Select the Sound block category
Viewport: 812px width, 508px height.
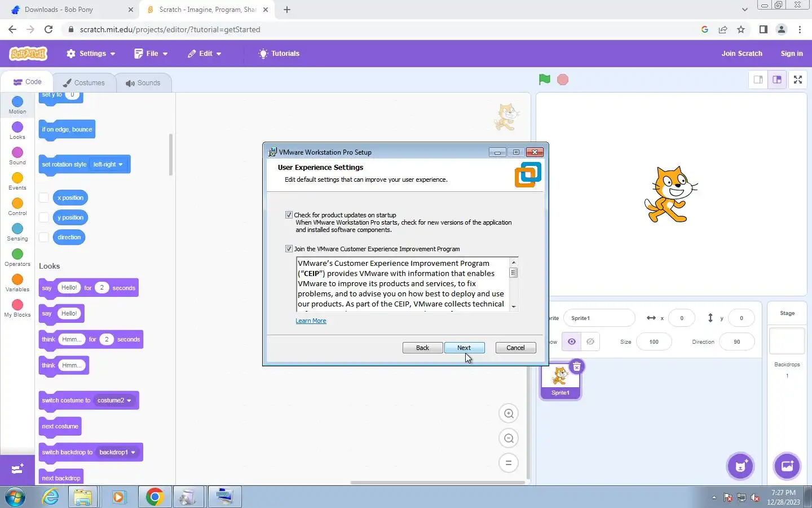(x=17, y=156)
